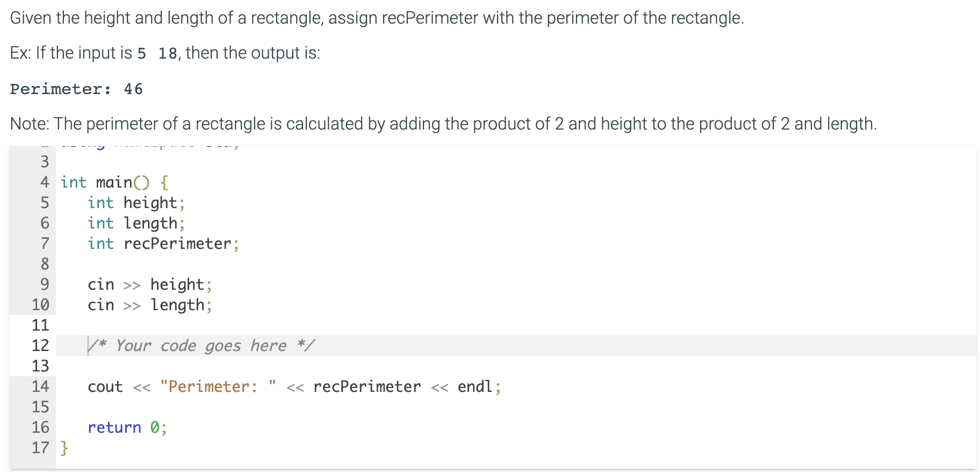Click line number 17 in the gutter
Image resolution: width=980 pixels, height=472 pixels.
pyautogui.click(x=40, y=448)
